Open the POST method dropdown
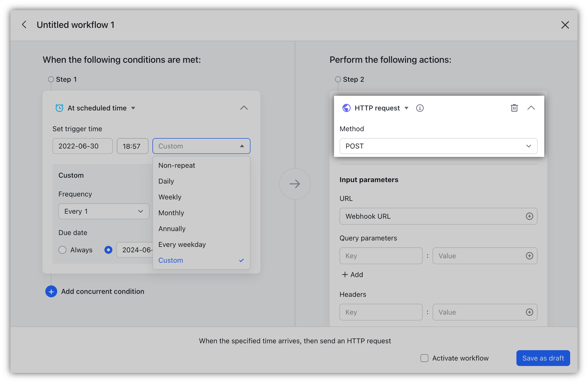This screenshot has width=588, height=383. tap(438, 146)
